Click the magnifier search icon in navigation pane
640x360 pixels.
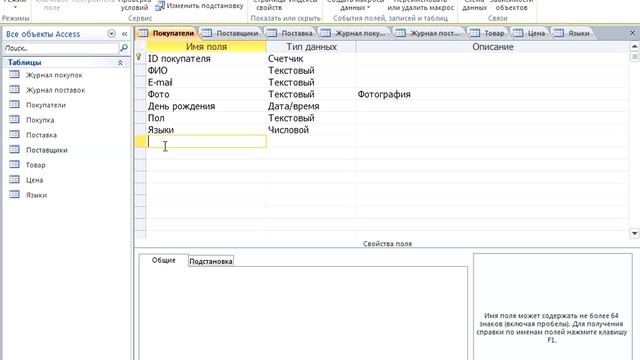pyautogui.click(x=124, y=48)
